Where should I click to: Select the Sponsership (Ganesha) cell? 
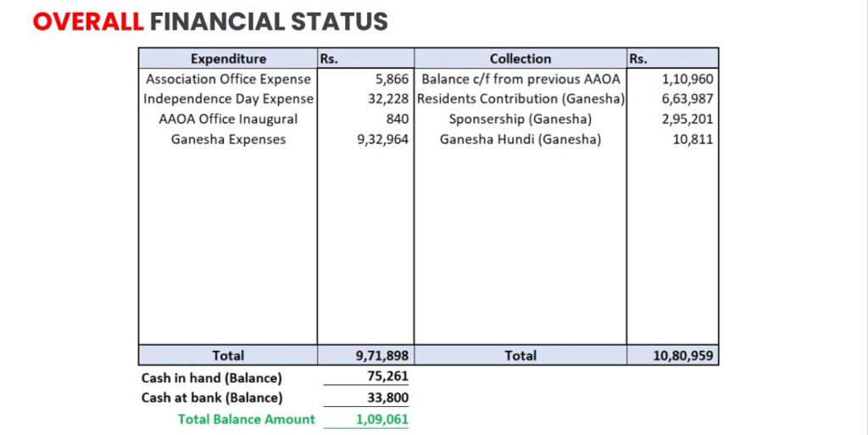click(x=520, y=119)
